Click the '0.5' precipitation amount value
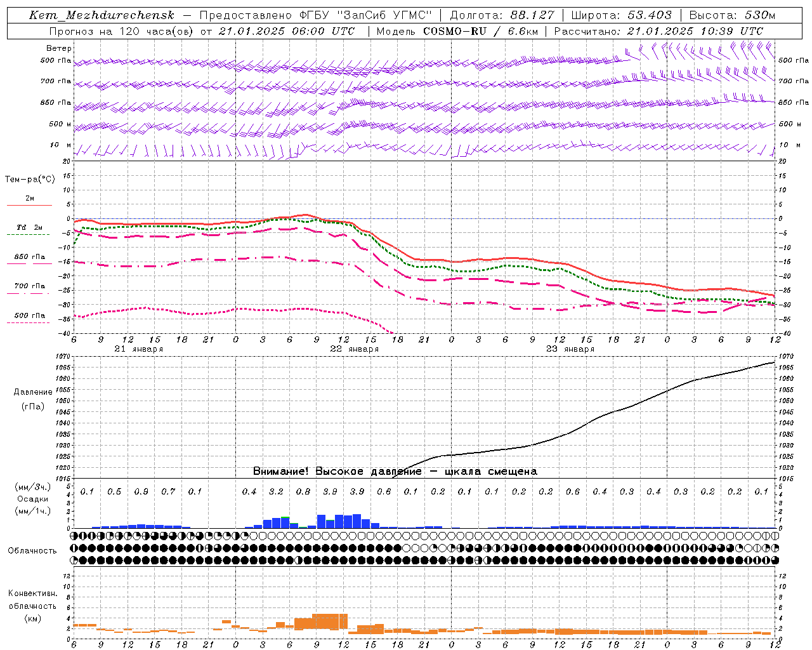 click(x=114, y=491)
